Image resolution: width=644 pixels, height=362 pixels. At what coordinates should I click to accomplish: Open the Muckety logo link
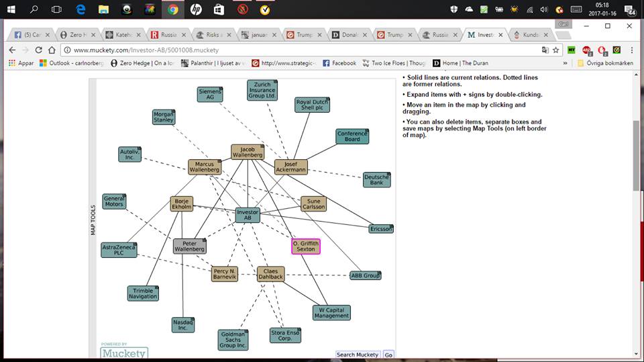(124, 352)
